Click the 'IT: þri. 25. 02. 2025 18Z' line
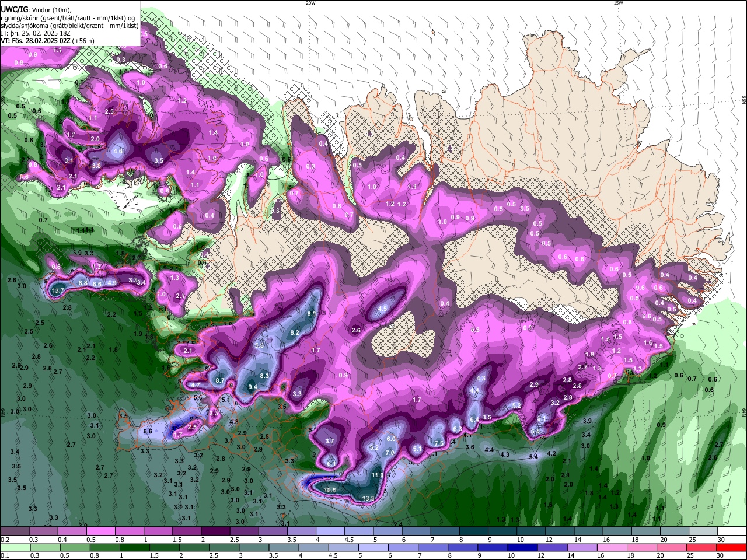This screenshot has height=560, width=747. coord(36,33)
